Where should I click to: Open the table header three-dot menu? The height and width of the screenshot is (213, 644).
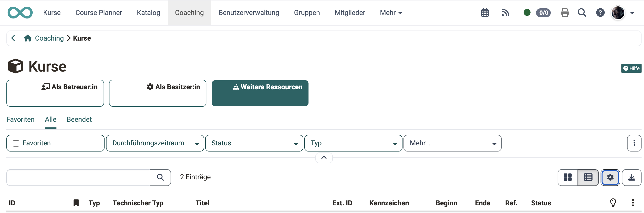[x=633, y=202]
